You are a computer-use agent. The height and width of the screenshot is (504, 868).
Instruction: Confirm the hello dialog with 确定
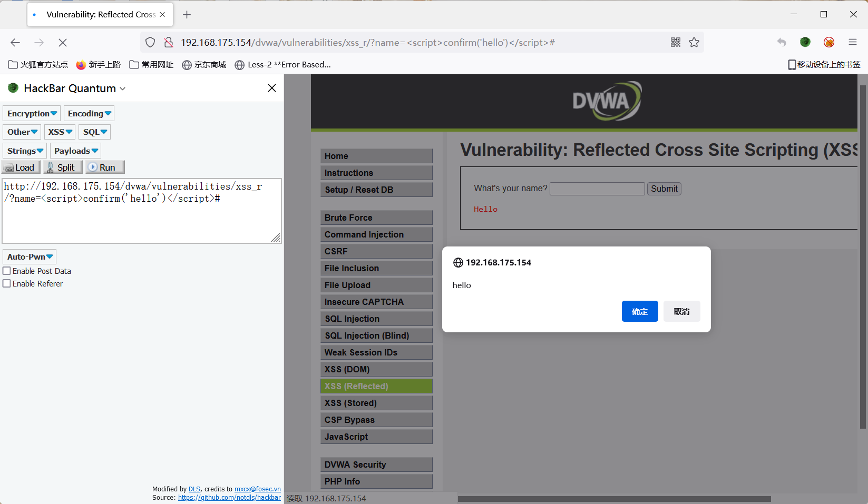640,311
